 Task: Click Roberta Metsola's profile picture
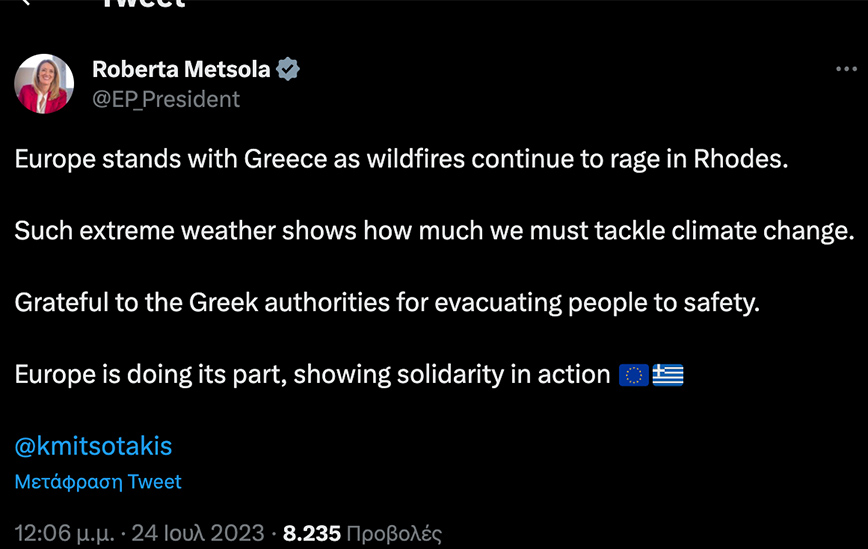tap(44, 84)
